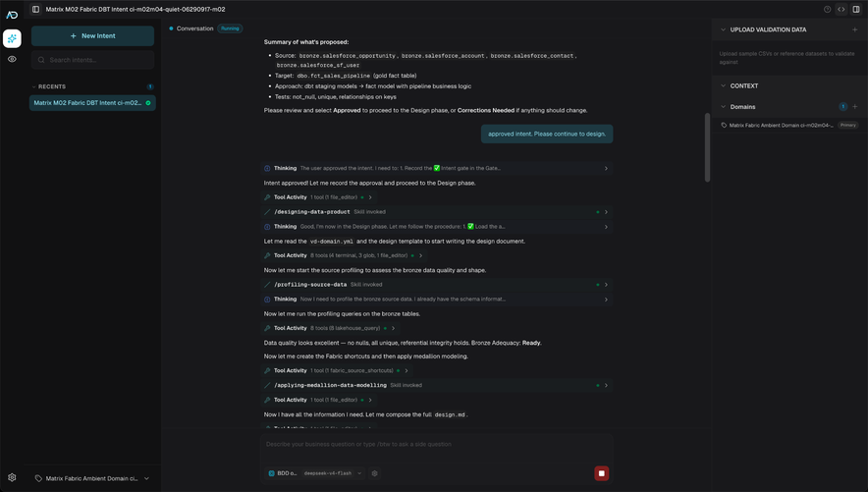Click the design.md code label
The height and width of the screenshot is (492, 868).
pos(450,414)
